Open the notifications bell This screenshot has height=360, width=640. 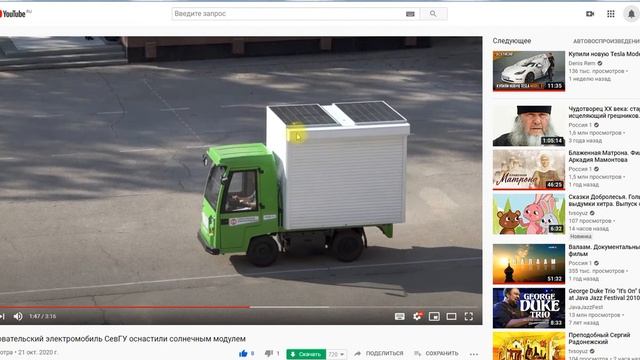(x=631, y=14)
